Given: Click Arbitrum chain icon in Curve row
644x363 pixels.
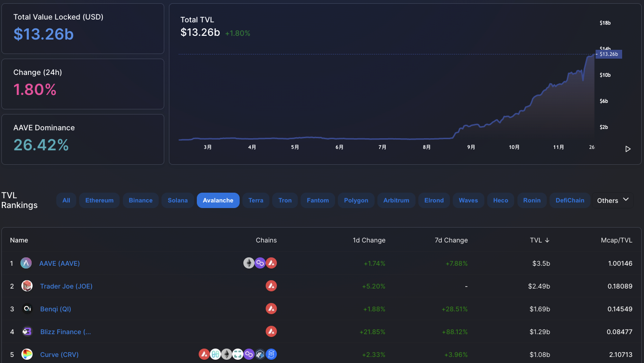Looking at the screenshot, I should coord(260,355).
